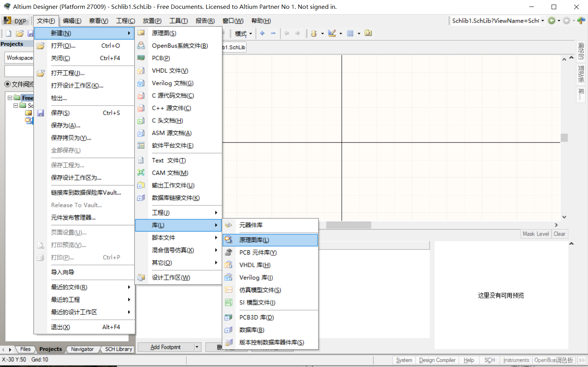Open the 报告(R) menu

pos(205,21)
